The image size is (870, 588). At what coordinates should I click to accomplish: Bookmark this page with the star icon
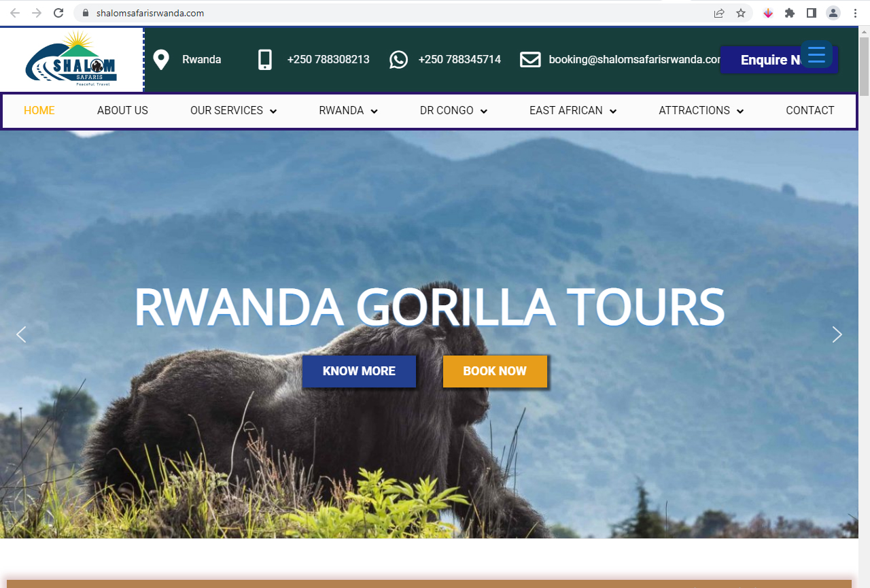(741, 13)
